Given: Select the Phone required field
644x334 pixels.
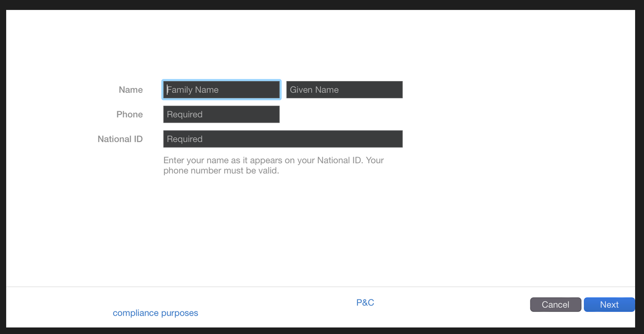Looking at the screenshot, I should tap(222, 114).
